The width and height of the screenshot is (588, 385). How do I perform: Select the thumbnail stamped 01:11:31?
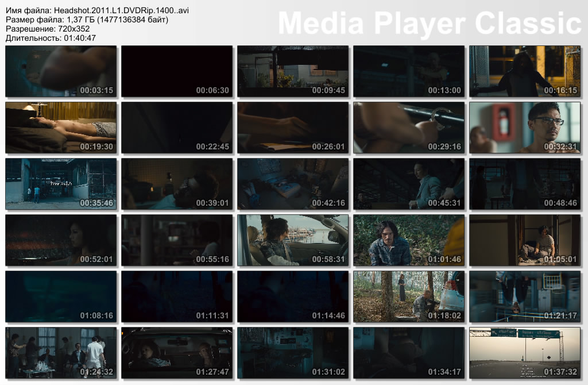pyautogui.click(x=177, y=297)
